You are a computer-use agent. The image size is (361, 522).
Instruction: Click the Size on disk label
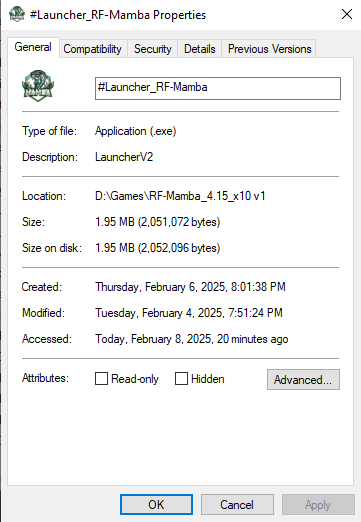click(52, 248)
